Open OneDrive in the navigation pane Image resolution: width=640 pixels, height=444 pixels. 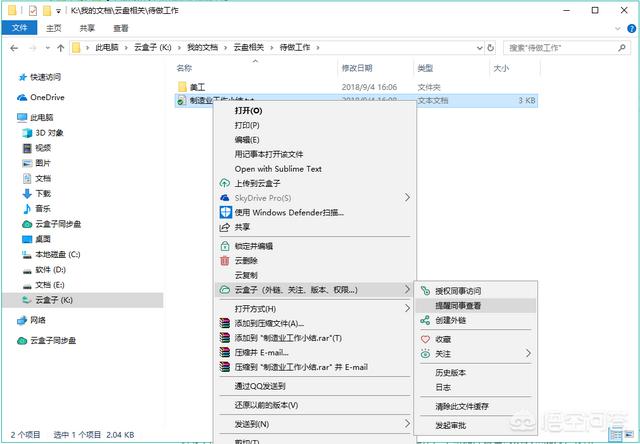pos(46,97)
